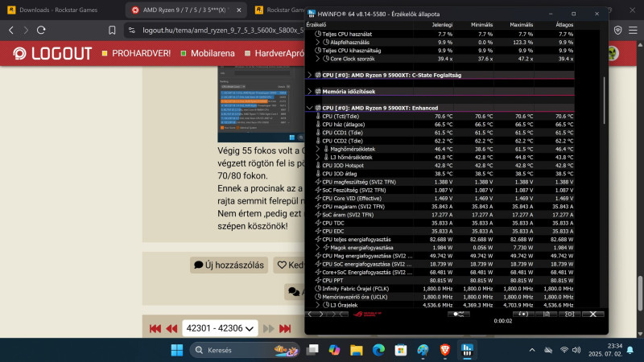Open the forum post screenshot thumbnail
Viewport: 644px width, 362px height.
[261, 104]
